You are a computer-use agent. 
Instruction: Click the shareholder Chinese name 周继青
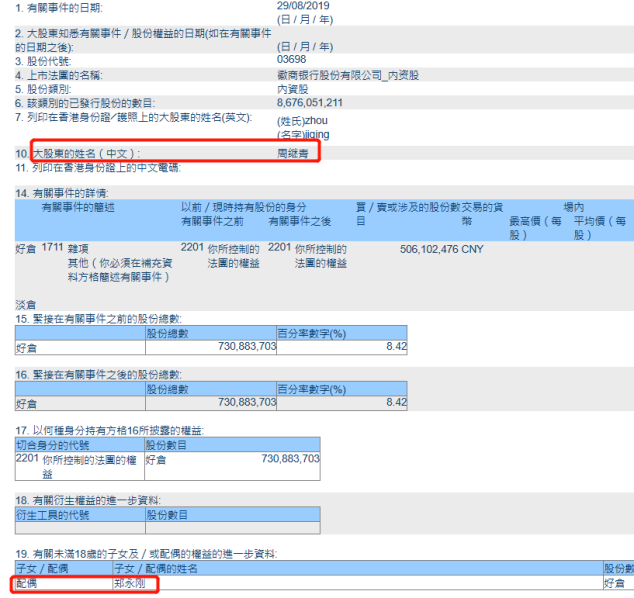point(292,154)
